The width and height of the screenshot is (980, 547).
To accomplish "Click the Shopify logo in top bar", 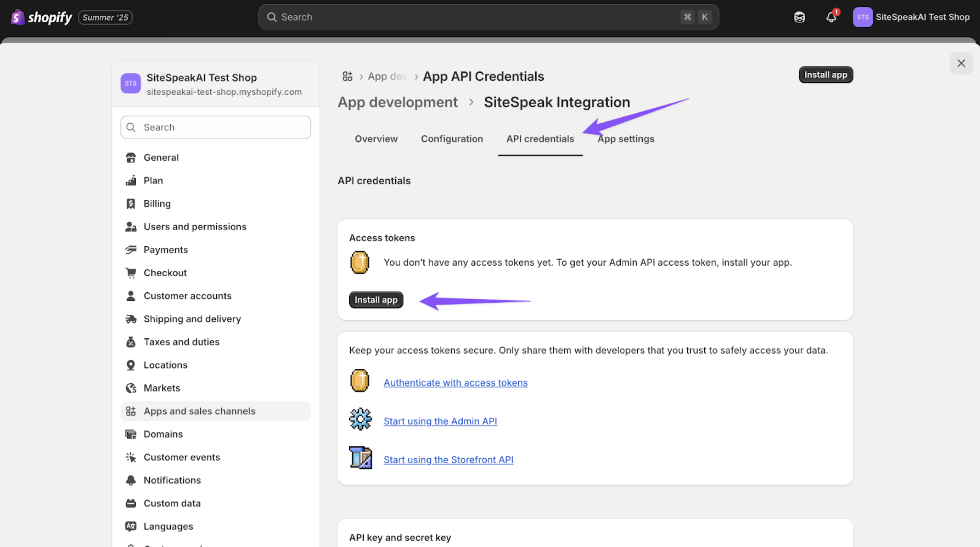I will point(41,17).
